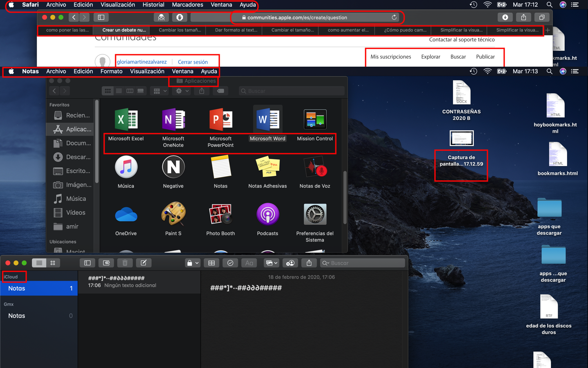Select the Microsoft Word app icon
This screenshot has width=588, height=368.
(x=268, y=119)
